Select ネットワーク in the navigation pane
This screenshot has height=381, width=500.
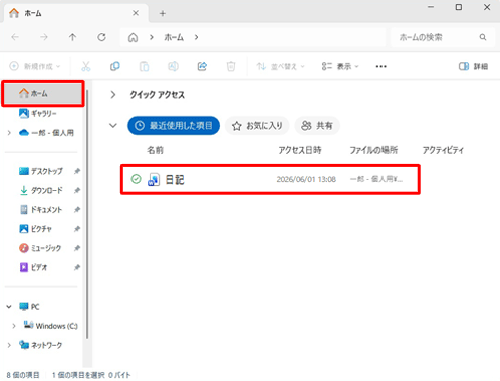click(x=41, y=345)
